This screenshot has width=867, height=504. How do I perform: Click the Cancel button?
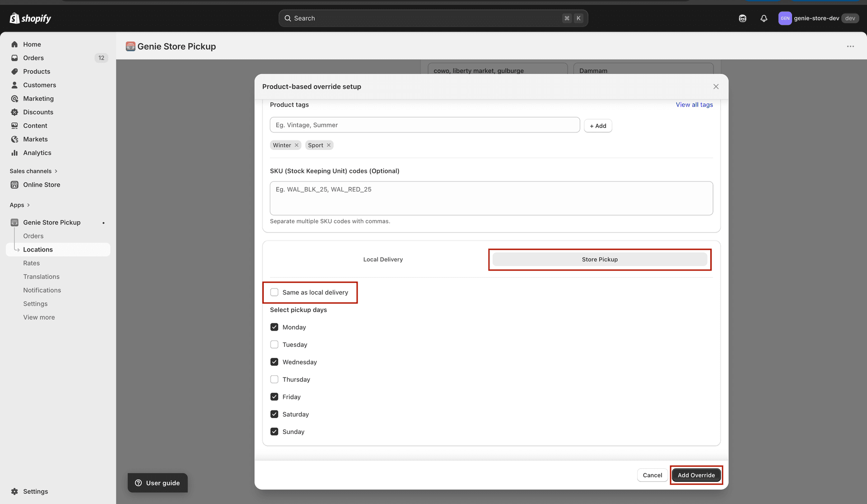[652, 475]
